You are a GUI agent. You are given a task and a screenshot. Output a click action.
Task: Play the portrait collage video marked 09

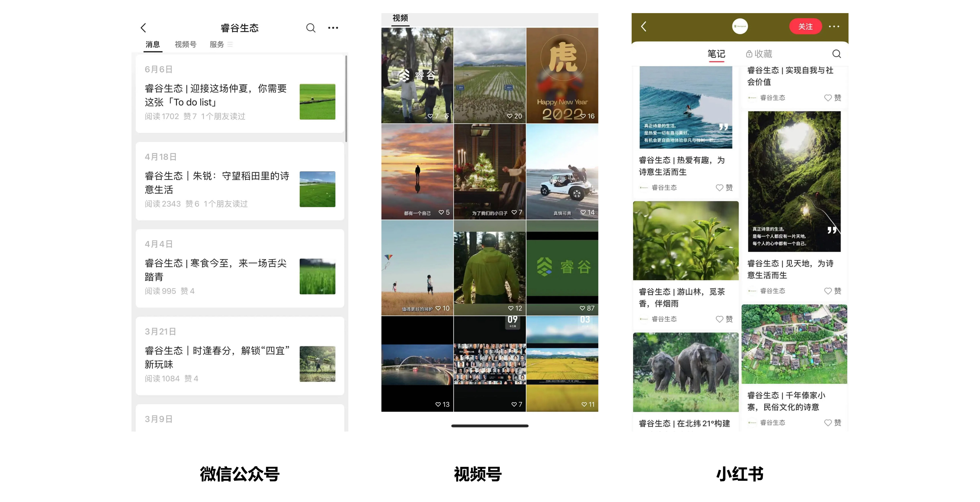[490, 364]
